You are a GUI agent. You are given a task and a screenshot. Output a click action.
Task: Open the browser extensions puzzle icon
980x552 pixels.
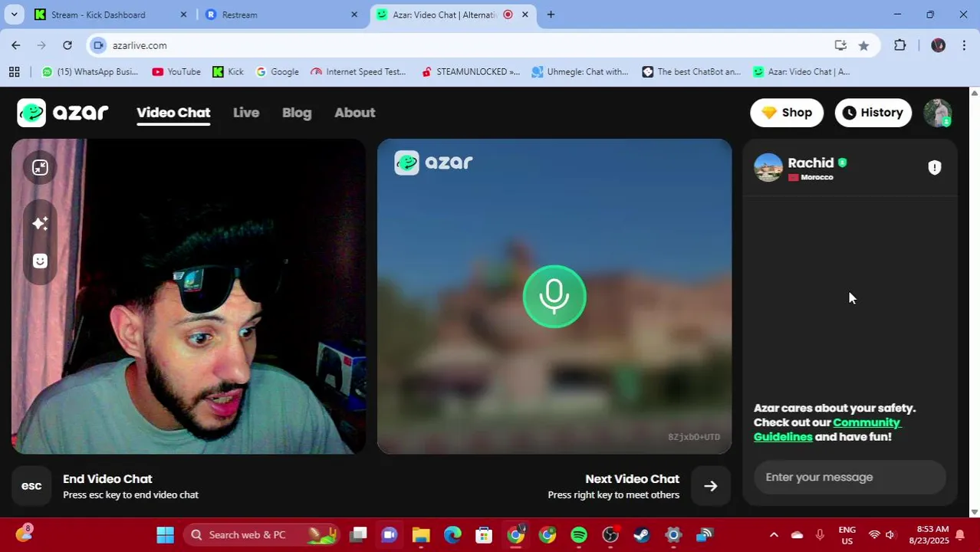point(900,45)
